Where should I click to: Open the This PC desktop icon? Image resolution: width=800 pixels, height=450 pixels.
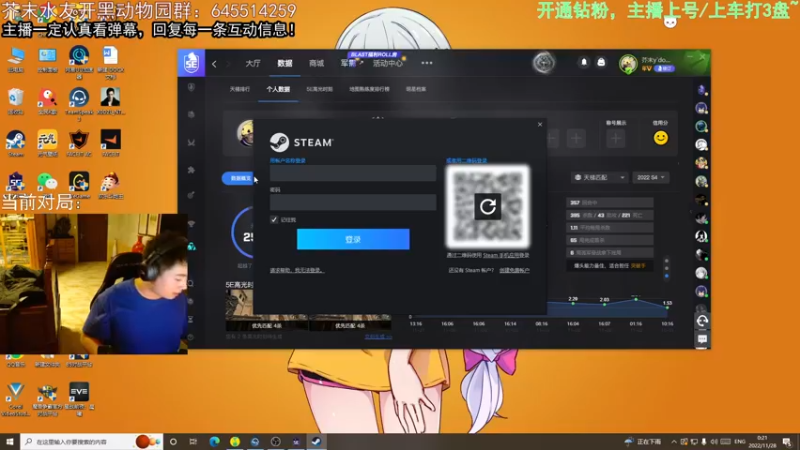(16, 59)
